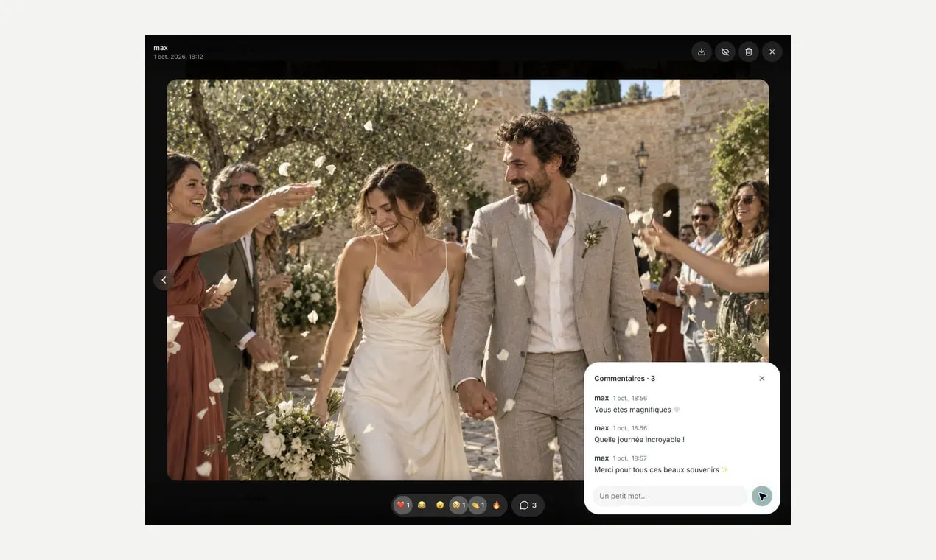Screen dimensions: 936x560
Task: Click author "max" beside the 18:57 timestamp
Action: (601, 458)
